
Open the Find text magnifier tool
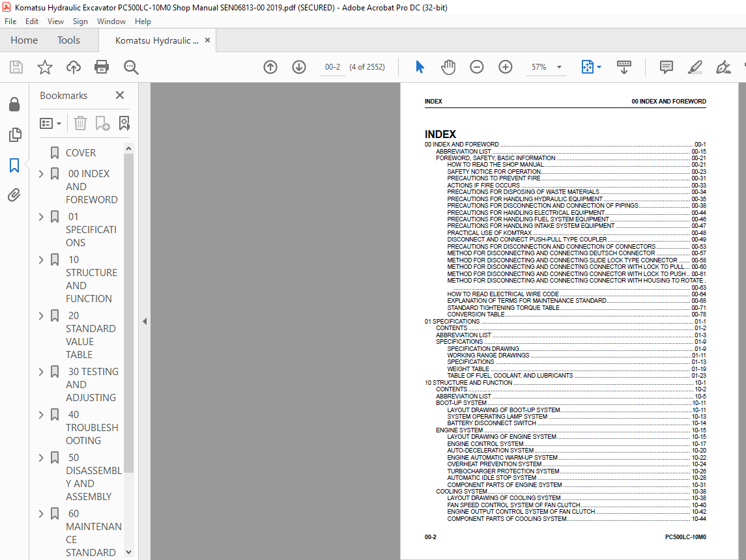(x=131, y=67)
